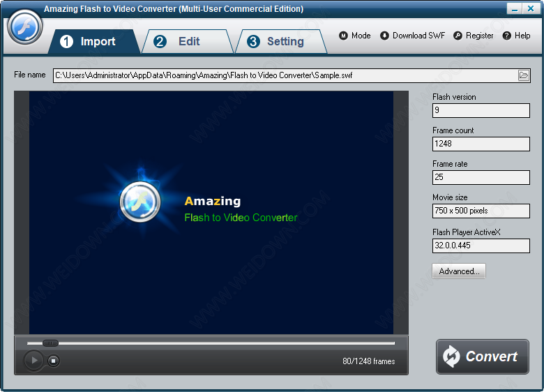Switch to the Setting tab

(281, 42)
